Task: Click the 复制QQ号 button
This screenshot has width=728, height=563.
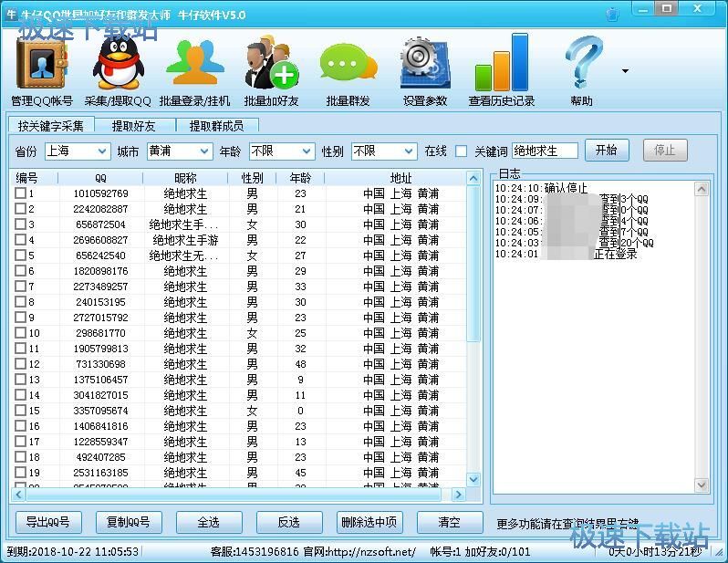Action: pyautogui.click(x=129, y=523)
